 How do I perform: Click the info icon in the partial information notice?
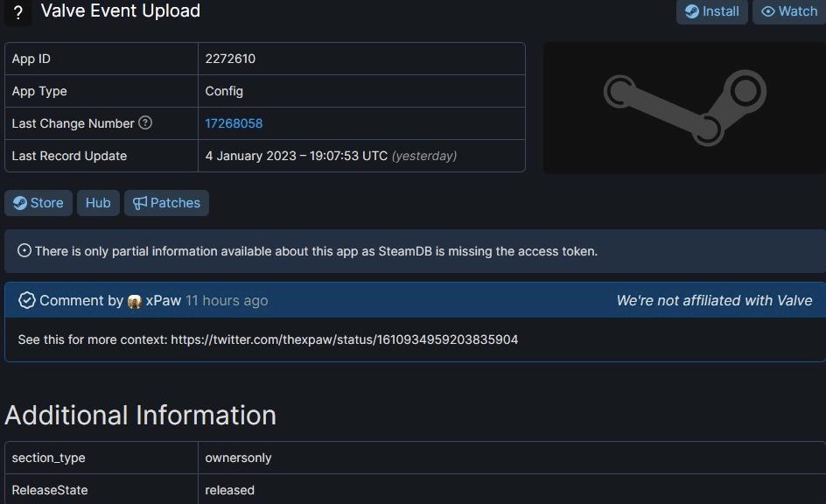coord(24,250)
